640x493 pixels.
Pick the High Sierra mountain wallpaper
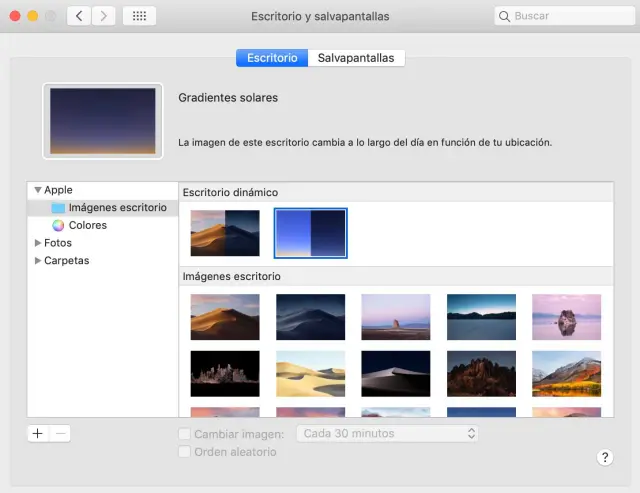[x=566, y=373]
